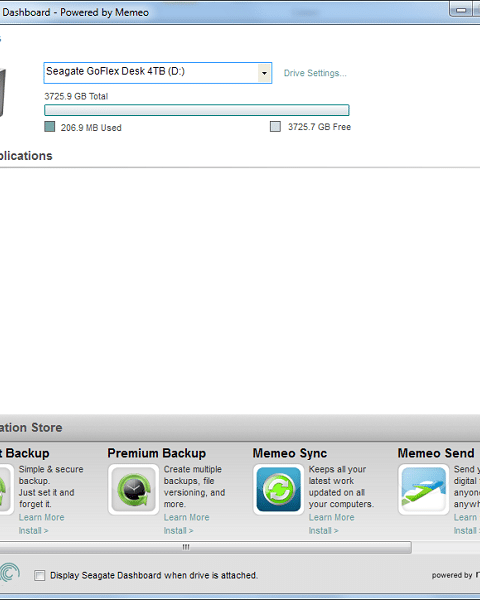Viewport: 480px width, 600px height.
Task: Open Drive Settings link
Action: click(x=315, y=73)
